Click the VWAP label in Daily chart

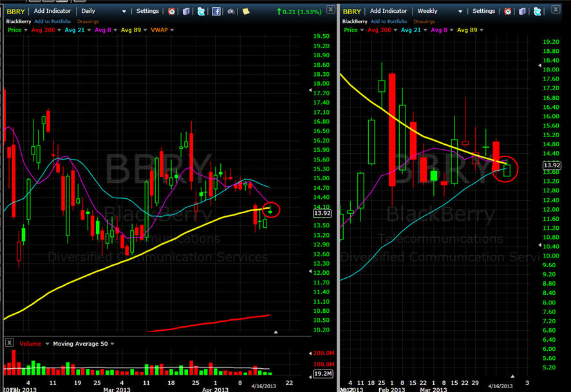click(159, 30)
